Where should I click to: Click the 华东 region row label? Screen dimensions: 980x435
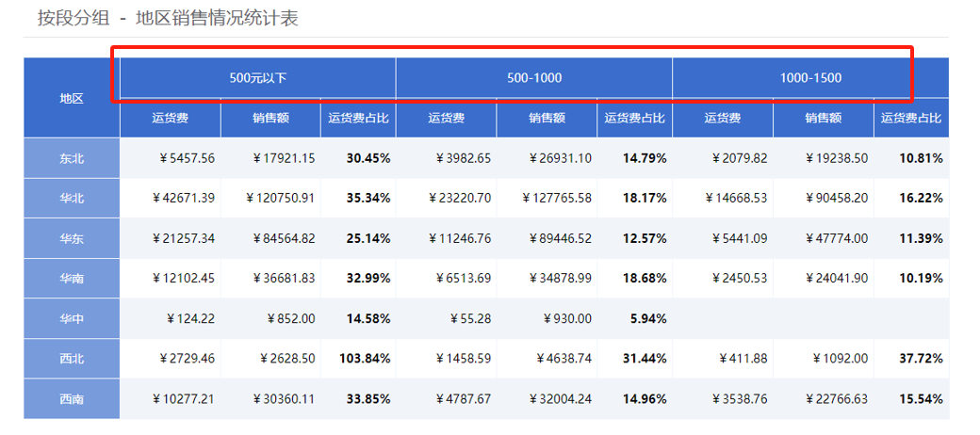pos(72,238)
